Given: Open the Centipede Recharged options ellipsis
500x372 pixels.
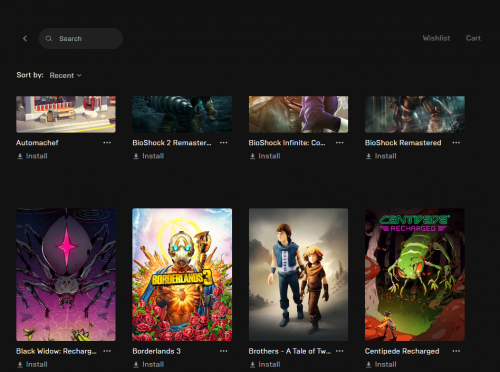Looking at the screenshot, I should point(456,351).
